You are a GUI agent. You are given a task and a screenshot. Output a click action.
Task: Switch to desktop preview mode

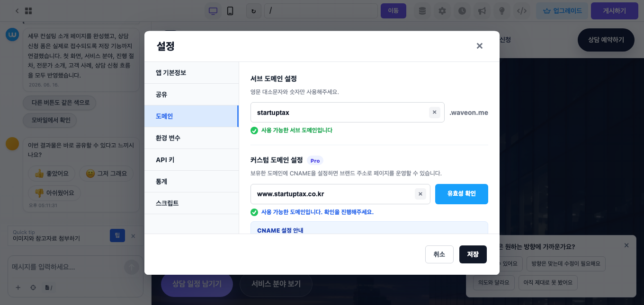213,11
